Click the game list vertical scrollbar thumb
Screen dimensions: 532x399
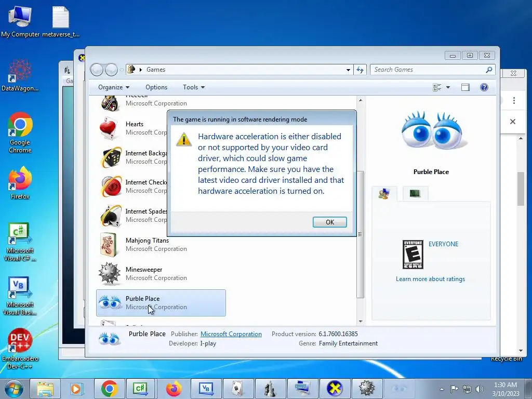coord(361,234)
